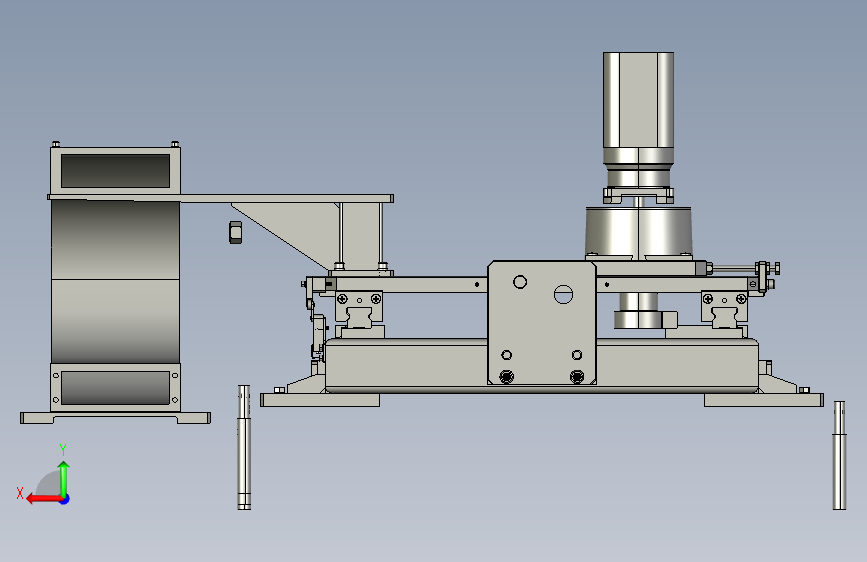Select the floating hex nut near the bracket
The height and width of the screenshot is (562, 867).
coord(236,232)
